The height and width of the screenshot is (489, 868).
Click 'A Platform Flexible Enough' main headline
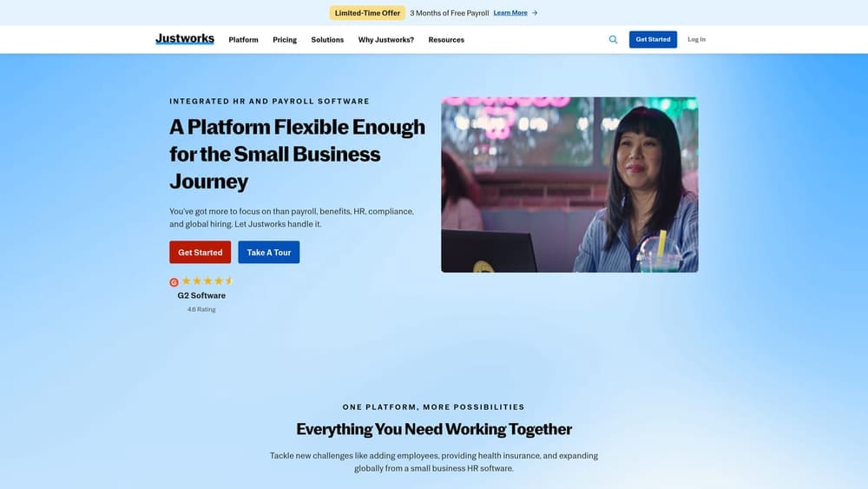coord(298,154)
